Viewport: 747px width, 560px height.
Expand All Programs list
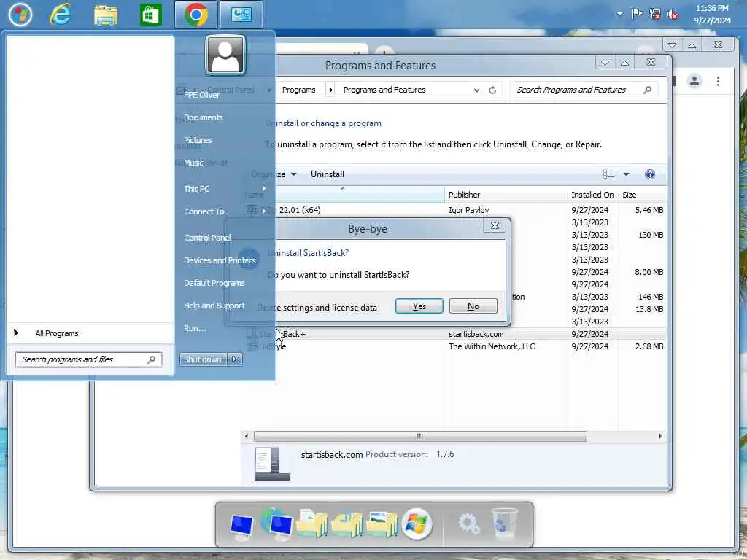[x=56, y=333]
